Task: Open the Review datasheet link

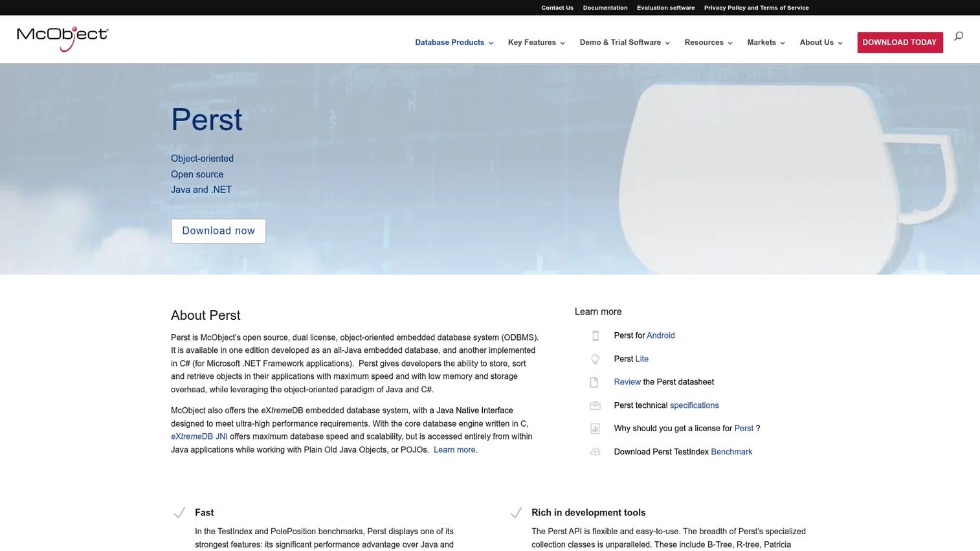Action: [x=627, y=382]
